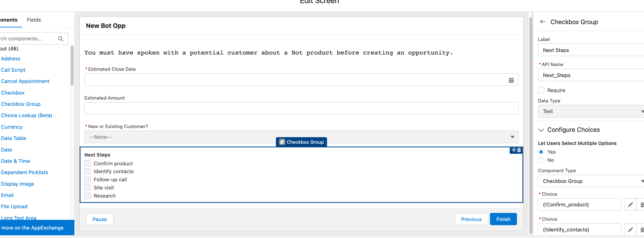This screenshot has height=238, width=644.
Task: Click the API Name field Next_Steps
Action: (591, 75)
